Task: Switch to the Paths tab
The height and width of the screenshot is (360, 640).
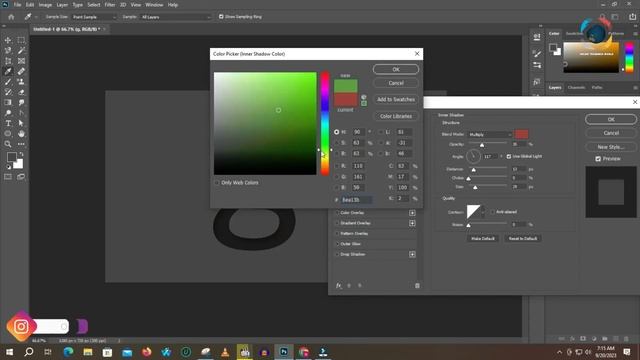Action: coord(597,87)
